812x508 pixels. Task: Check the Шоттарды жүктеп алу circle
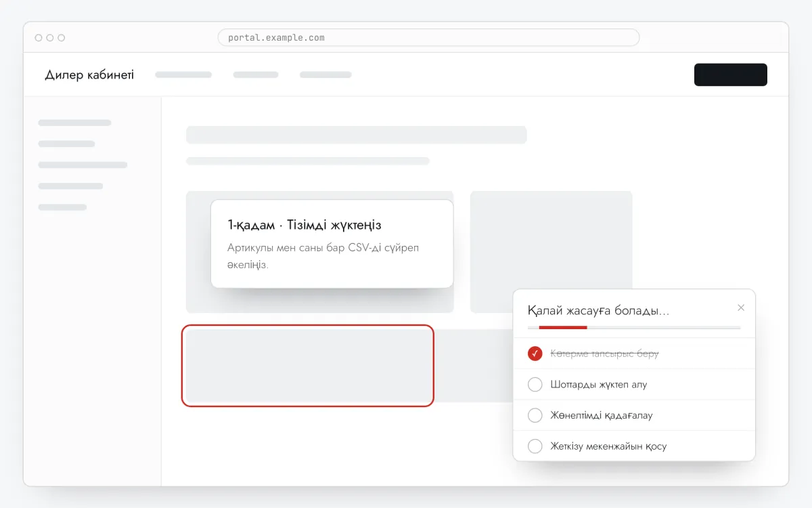coord(535,385)
